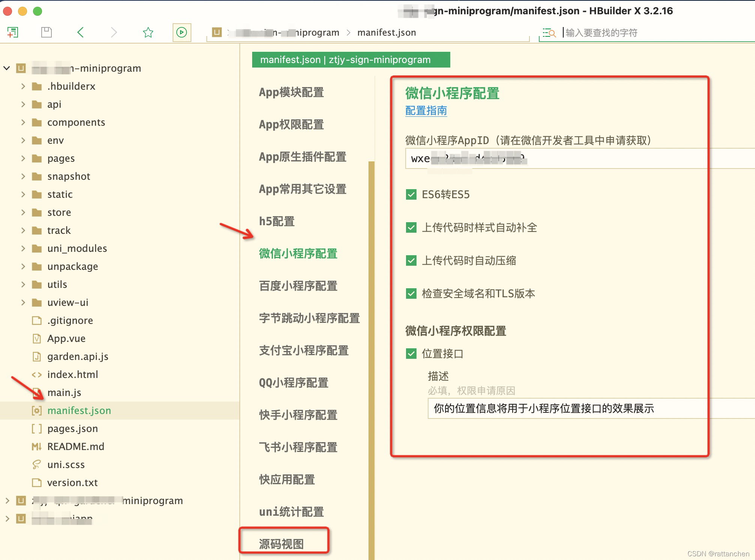Click the api folder icon
The height and width of the screenshot is (560, 755).
tap(37, 105)
